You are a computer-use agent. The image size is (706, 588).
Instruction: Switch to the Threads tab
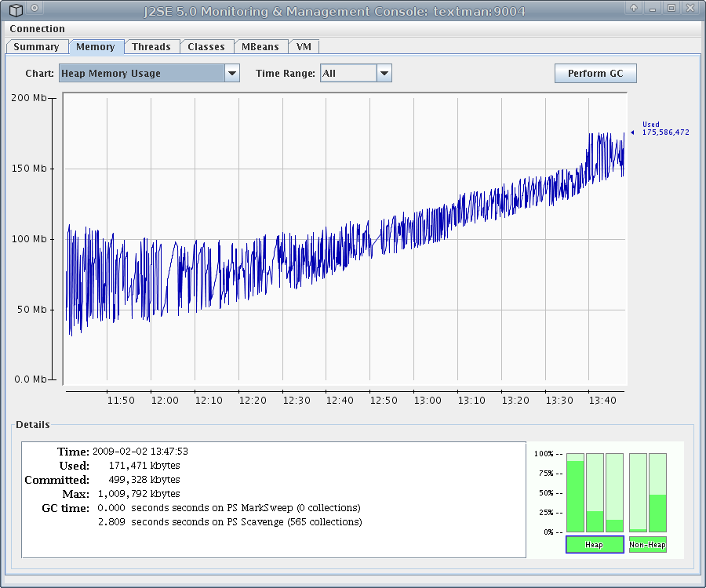pyautogui.click(x=151, y=46)
